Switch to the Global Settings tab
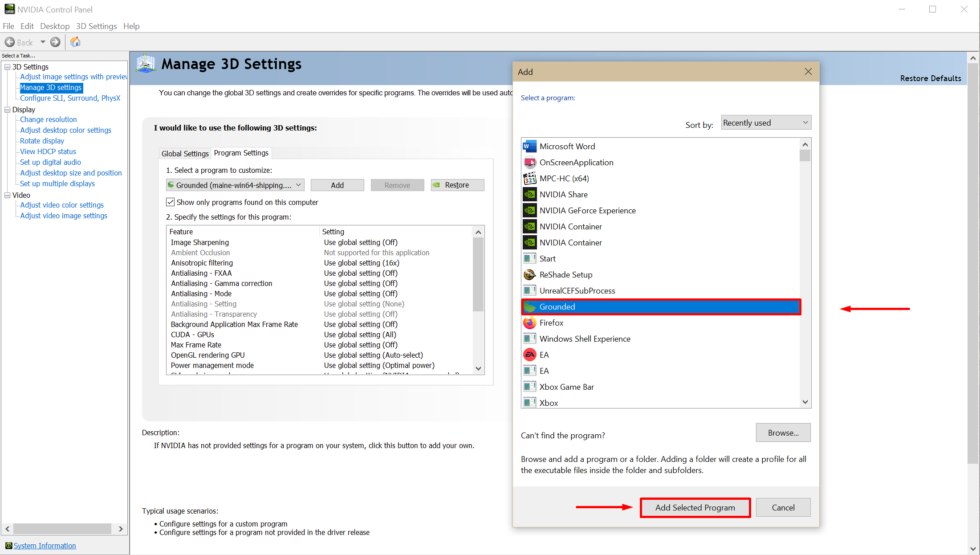Viewport: 980px width, 555px height. click(x=185, y=154)
